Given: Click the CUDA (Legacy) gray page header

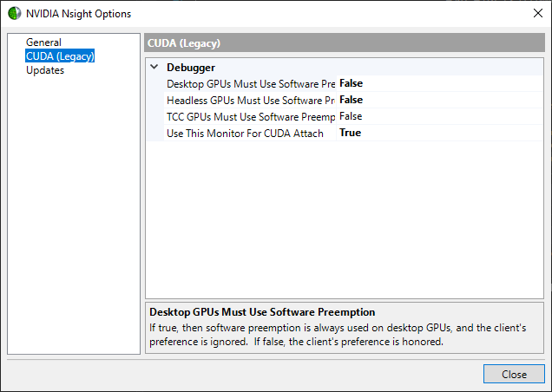Looking at the screenshot, I should tap(345, 43).
